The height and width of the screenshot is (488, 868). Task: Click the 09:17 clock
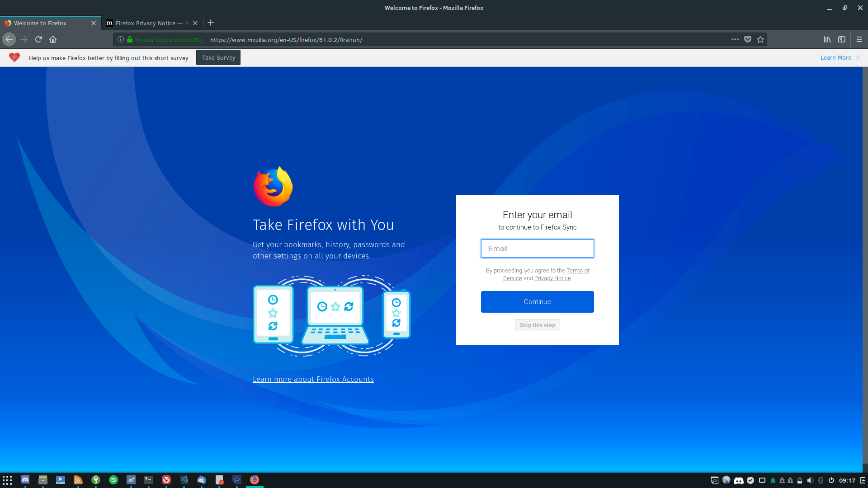tap(847, 480)
